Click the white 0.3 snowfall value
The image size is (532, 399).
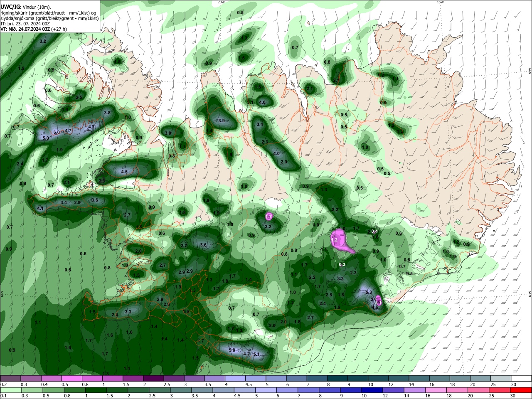click(x=342, y=264)
